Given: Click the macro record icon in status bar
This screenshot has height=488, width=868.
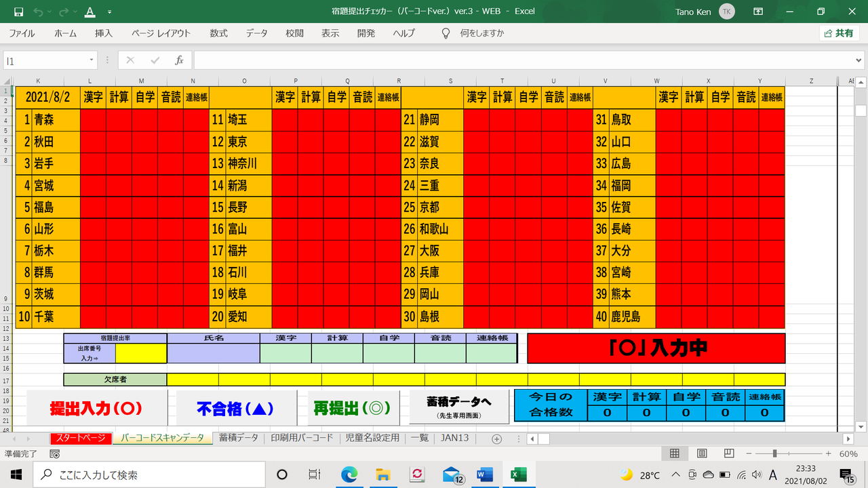Looking at the screenshot, I should pos(55,453).
